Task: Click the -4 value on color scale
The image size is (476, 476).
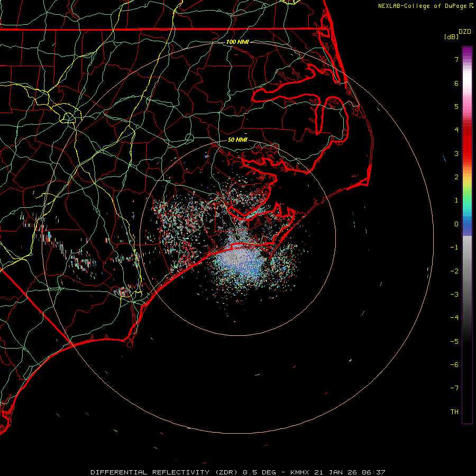Action: pyautogui.click(x=454, y=318)
